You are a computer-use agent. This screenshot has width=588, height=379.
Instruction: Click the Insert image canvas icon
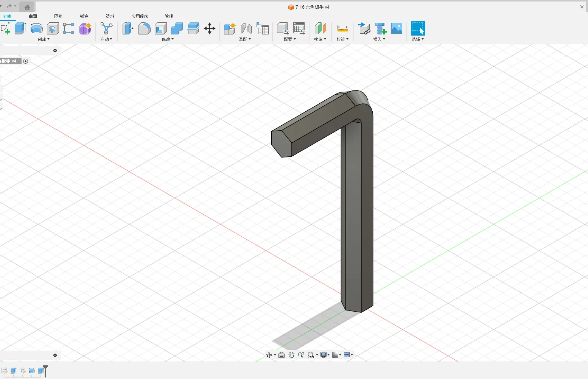point(397,28)
